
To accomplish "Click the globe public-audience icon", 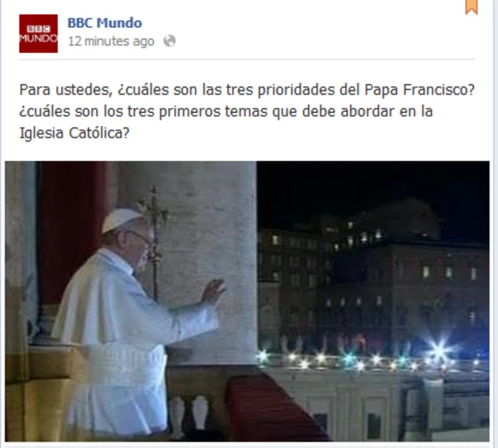I will [170, 41].
